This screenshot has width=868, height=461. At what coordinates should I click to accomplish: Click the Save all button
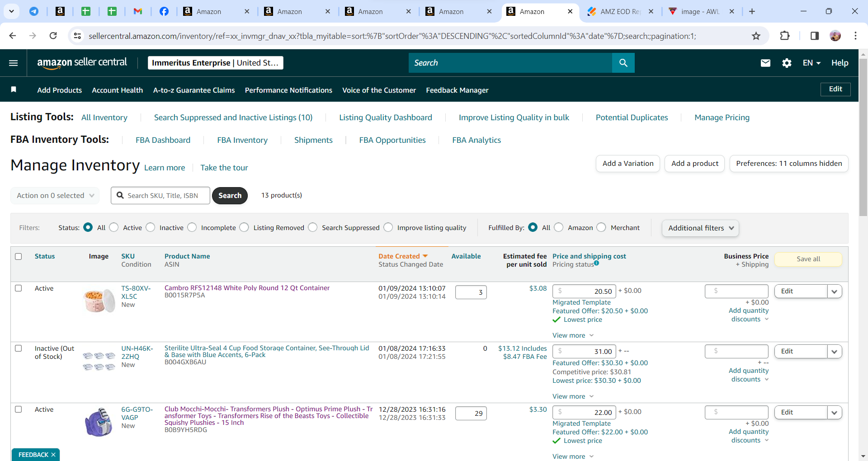(x=808, y=259)
